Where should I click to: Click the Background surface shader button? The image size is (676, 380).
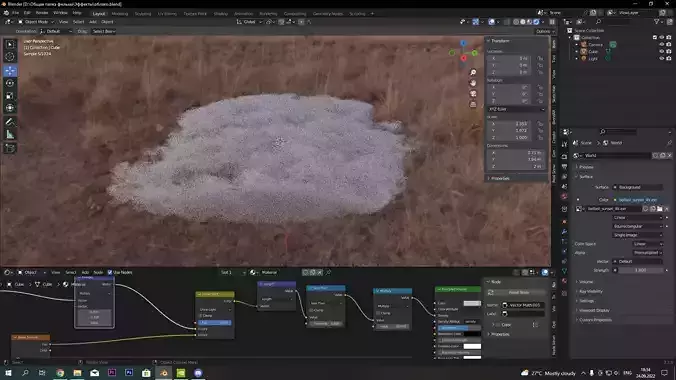[638, 187]
